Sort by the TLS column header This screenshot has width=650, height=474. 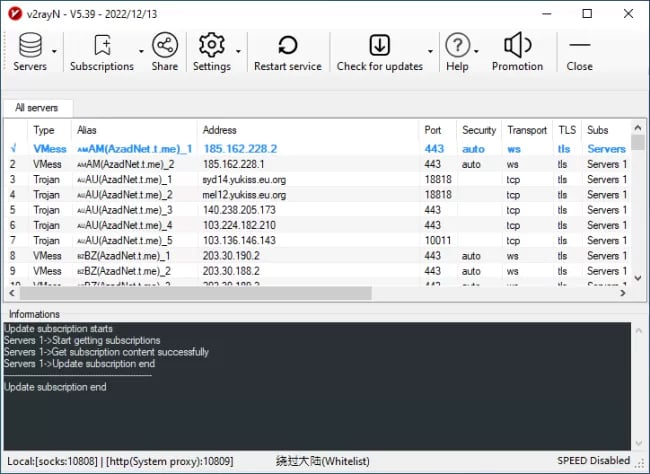[x=567, y=130]
